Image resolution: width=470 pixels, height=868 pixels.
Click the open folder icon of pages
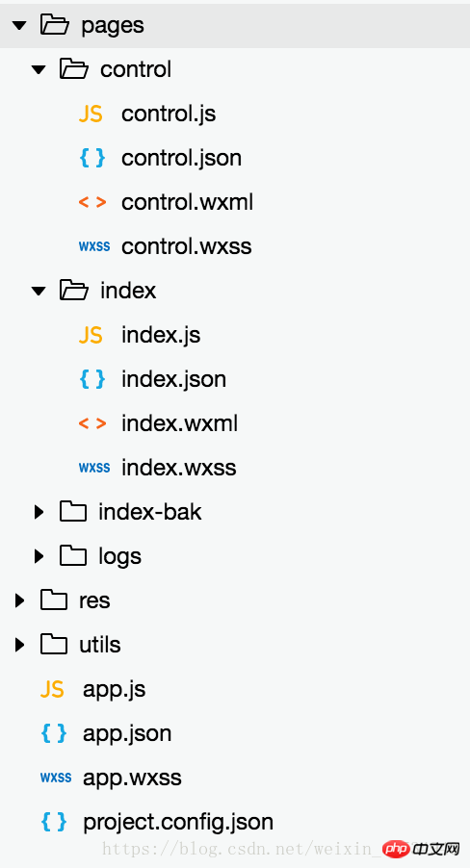(x=54, y=25)
